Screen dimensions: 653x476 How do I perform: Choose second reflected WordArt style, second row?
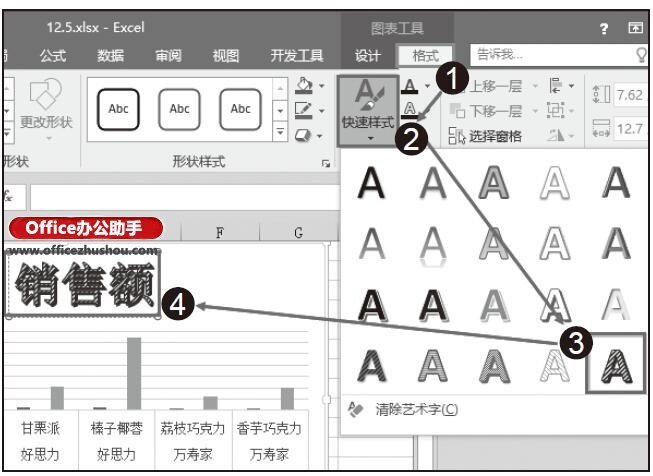pyautogui.click(x=433, y=246)
